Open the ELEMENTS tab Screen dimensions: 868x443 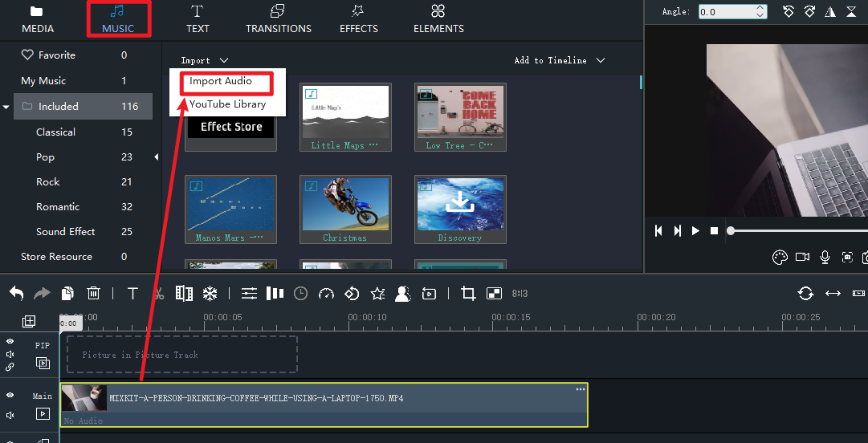(x=439, y=19)
